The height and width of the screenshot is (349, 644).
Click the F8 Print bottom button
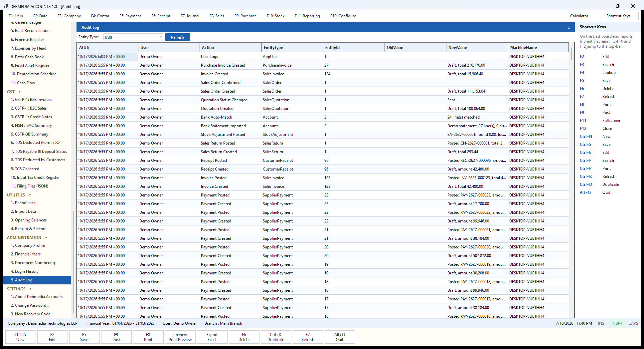tap(148, 337)
